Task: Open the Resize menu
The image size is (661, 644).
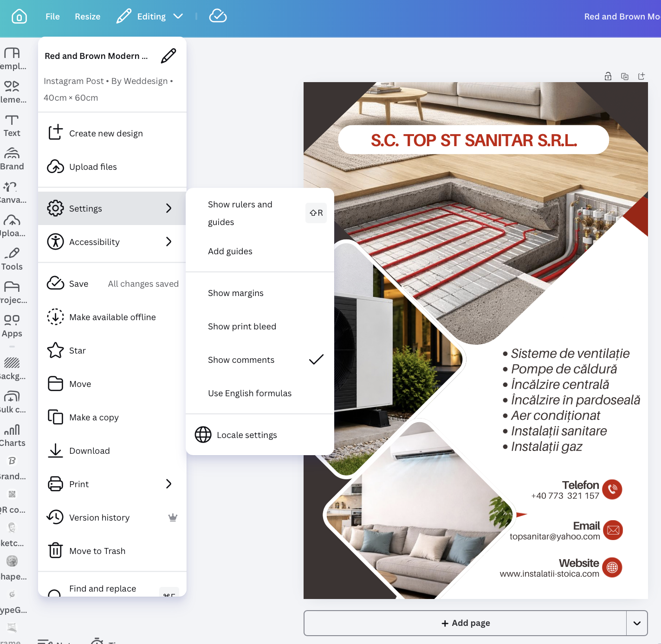Action: [x=87, y=16]
